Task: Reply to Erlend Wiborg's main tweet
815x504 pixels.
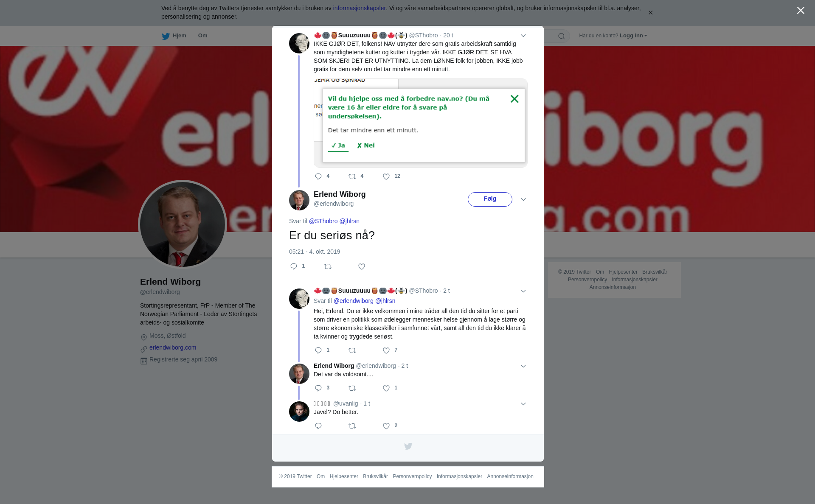Action: click(294, 266)
